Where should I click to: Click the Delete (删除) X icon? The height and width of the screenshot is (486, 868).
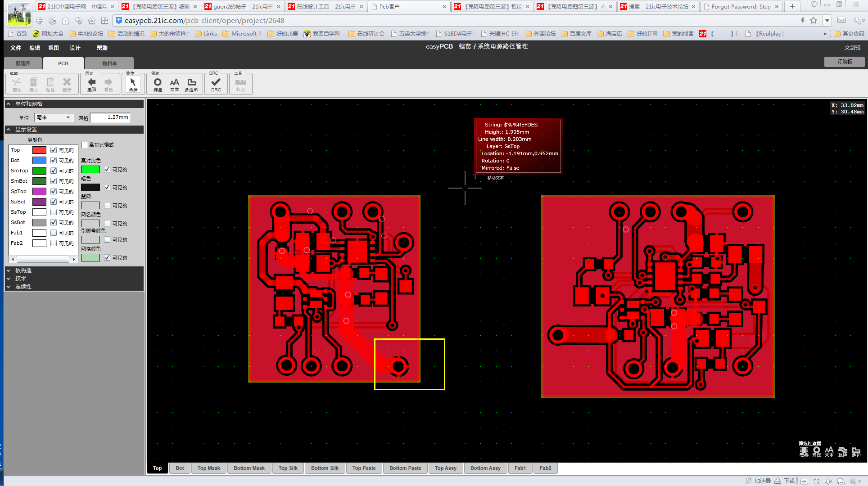(x=67, y=84)
